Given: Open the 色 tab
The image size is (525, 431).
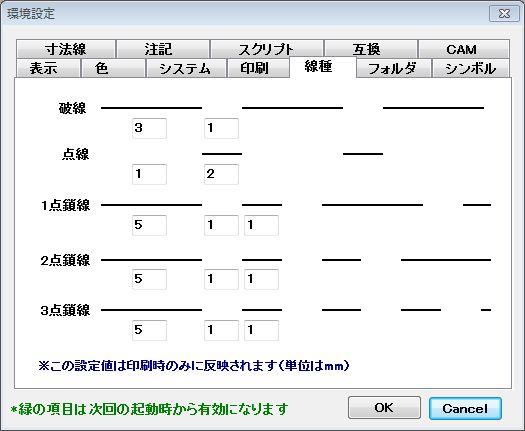Looking at the screenshot, I should (113, 68).
